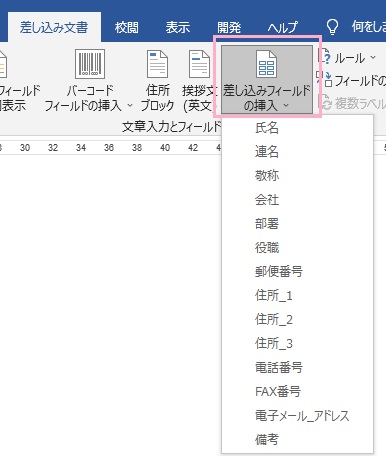Switch to the 表示 tab
The width and height of the screenshot is (386, 456).
click(x=178, y=27)
